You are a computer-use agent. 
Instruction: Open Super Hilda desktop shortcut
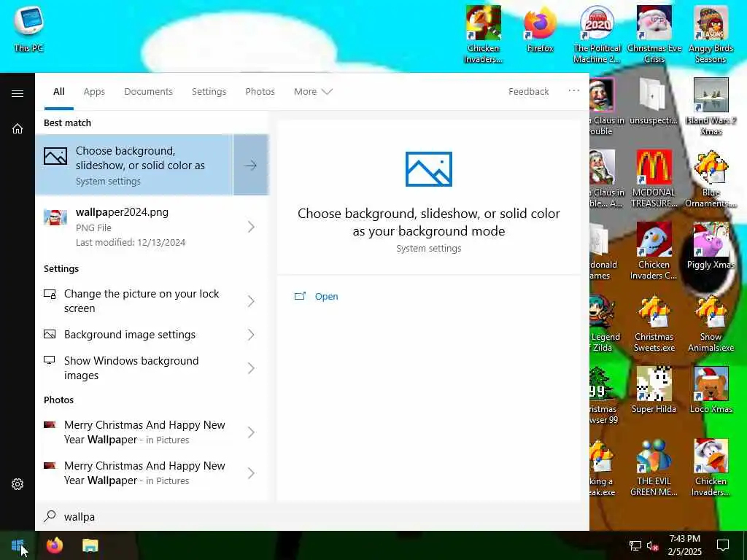tap(654, 390)
